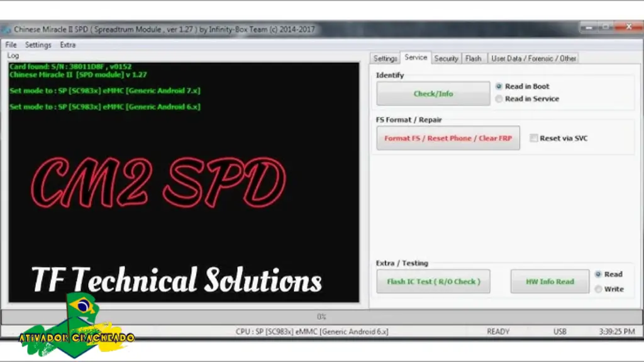Click the HW Info Read button

(x=550, y=282)
